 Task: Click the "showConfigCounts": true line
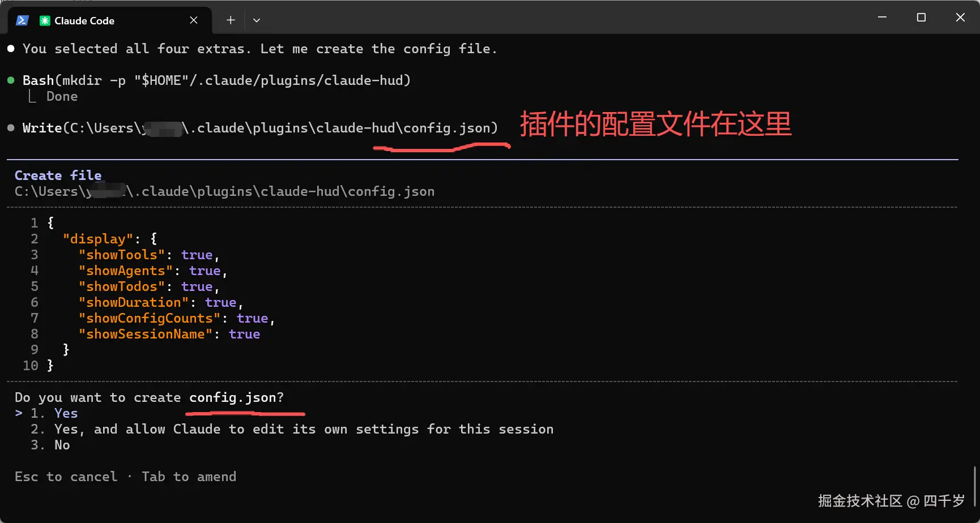click(177, 318)
